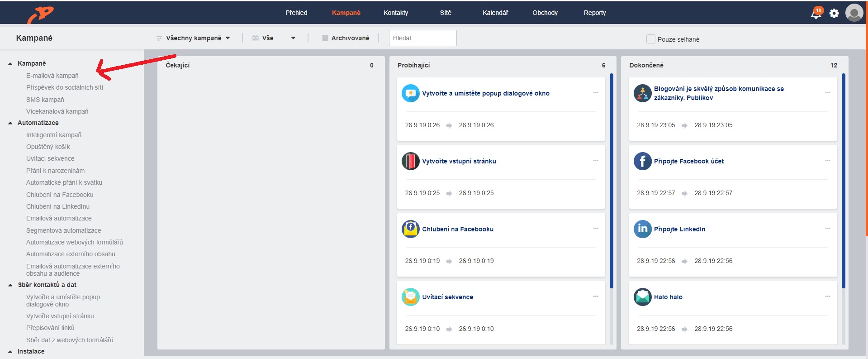Viewport: 868px width, 359px height.
Task: Select Automatické přání k svátku
Action: tap(64, 182)
